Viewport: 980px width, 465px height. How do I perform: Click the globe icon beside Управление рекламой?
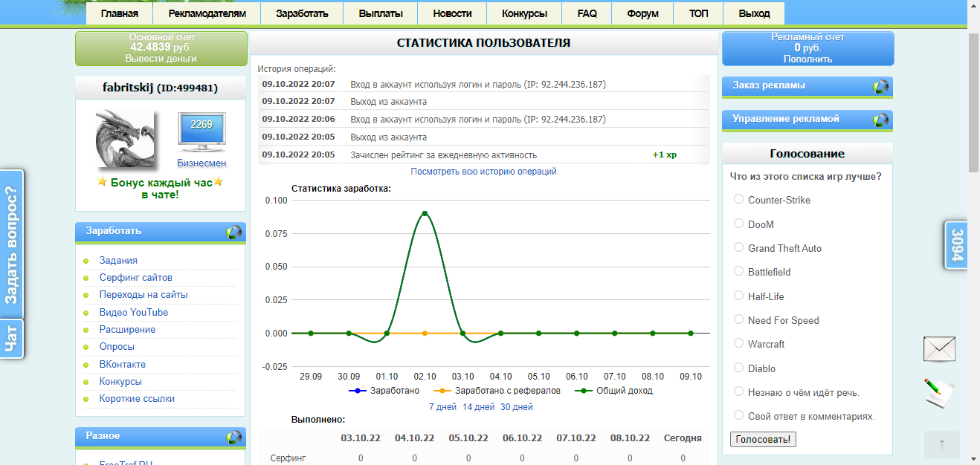tap(881, 120)
